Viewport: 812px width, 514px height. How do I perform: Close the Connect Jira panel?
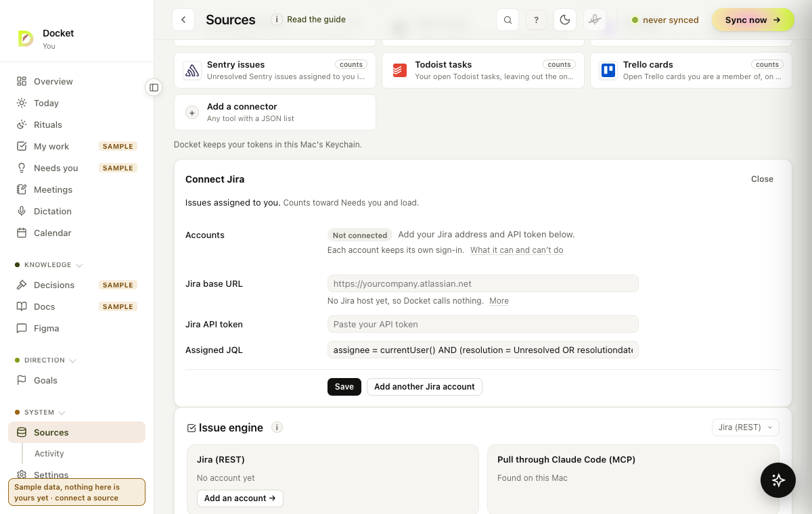pos(762,179)
